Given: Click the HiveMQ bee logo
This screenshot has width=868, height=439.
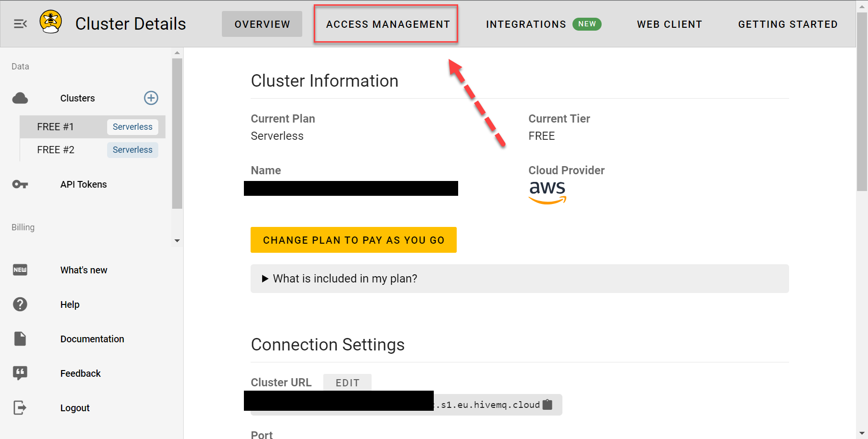Looking at the screenshot, I should pos(51,22).
